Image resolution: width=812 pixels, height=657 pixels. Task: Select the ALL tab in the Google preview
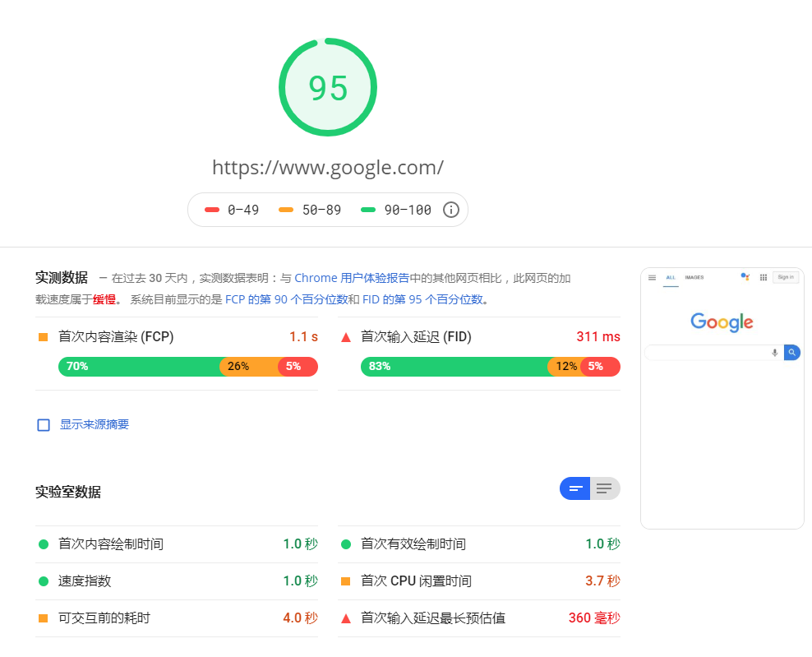(671, 278)
